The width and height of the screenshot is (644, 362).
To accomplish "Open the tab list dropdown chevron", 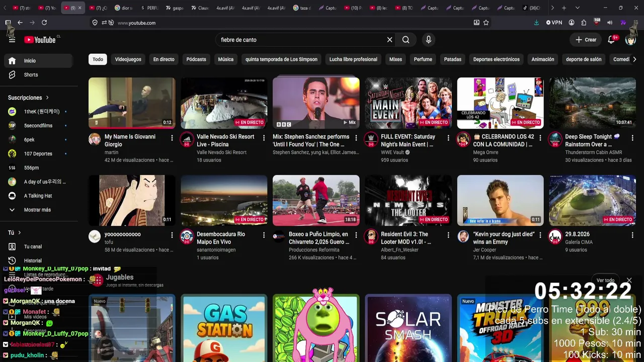I will pyautogui.click(x=577, y=8).
